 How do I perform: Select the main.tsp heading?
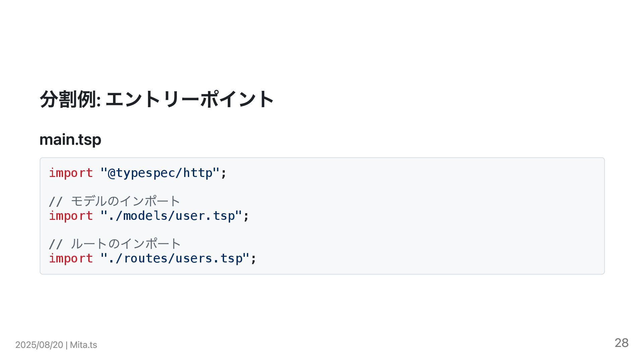pyautogui.click(x=70, y=139)
